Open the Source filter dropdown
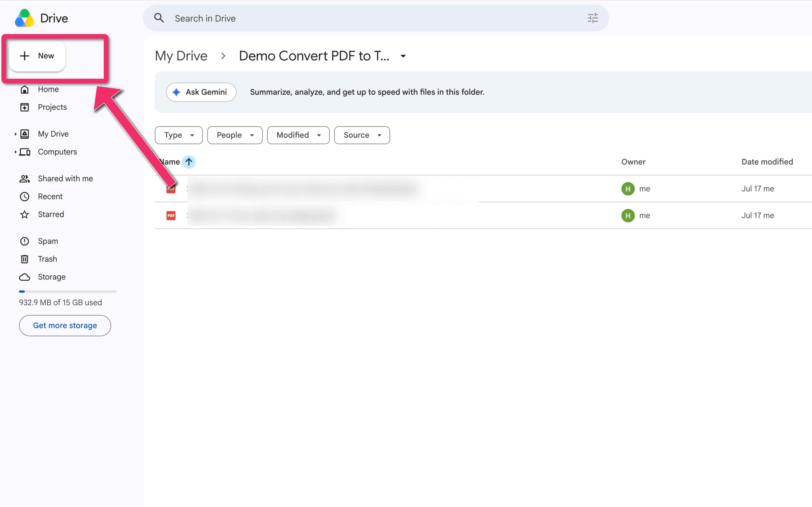 362,135
